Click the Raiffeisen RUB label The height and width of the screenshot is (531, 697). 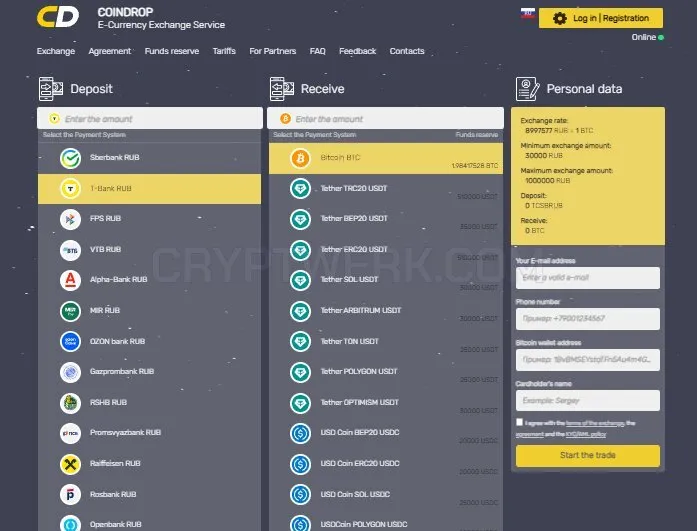tap(115, 463)
